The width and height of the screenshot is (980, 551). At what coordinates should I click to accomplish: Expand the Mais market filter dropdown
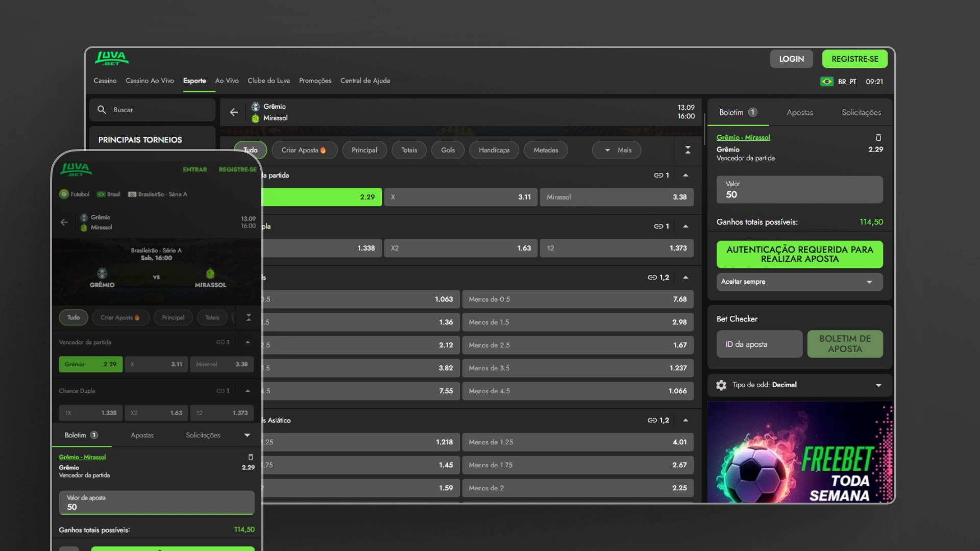pyautogui.click(x=617, y=150)
